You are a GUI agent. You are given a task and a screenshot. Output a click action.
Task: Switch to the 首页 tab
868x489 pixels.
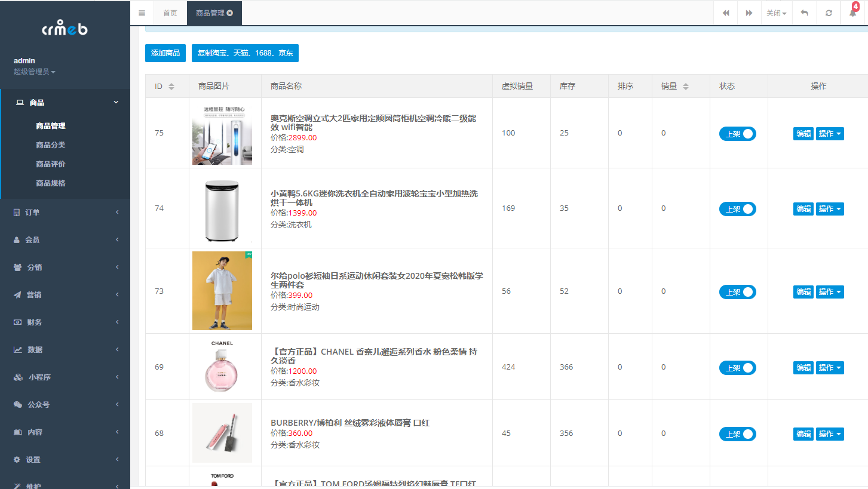click(x=170, y=13)
